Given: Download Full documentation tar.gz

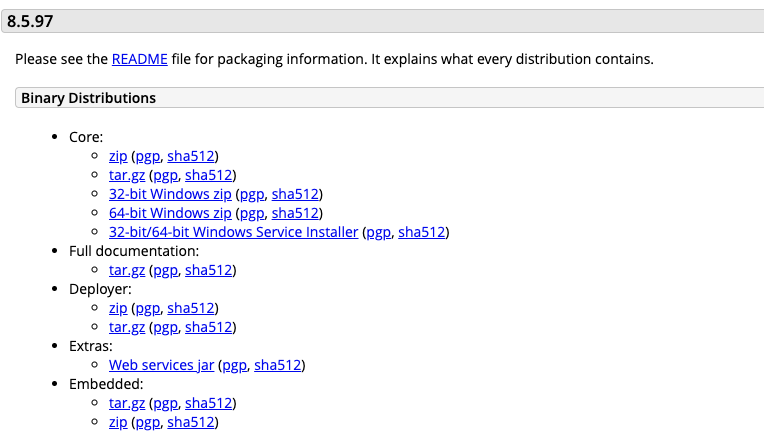Looking at the screenshot, I should (x=127, y=270).
